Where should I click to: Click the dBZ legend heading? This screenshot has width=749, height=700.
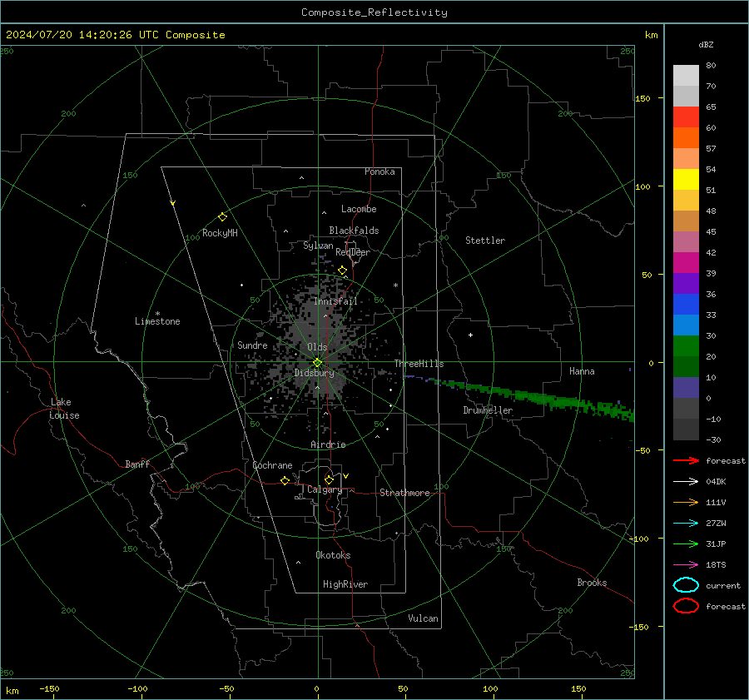tap(706, 44)
